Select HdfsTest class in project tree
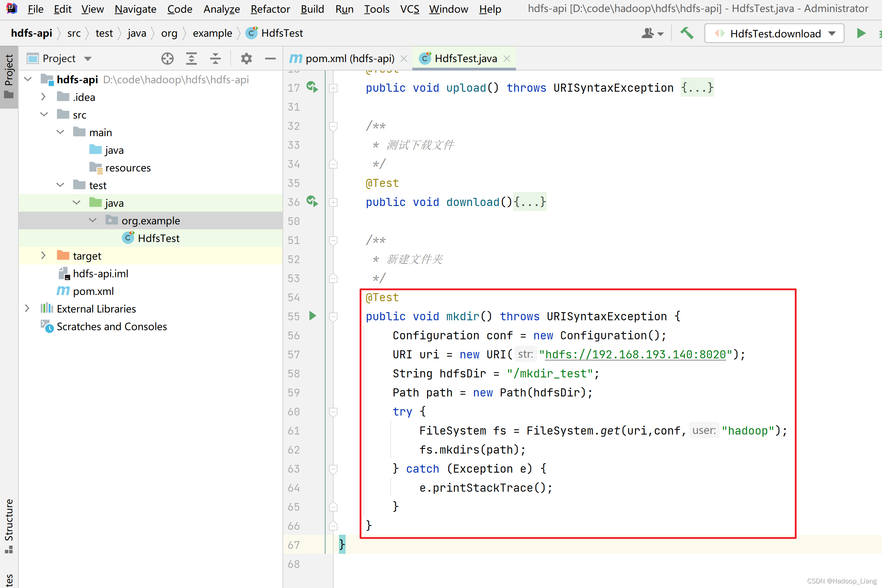 (x=150, y=238)
